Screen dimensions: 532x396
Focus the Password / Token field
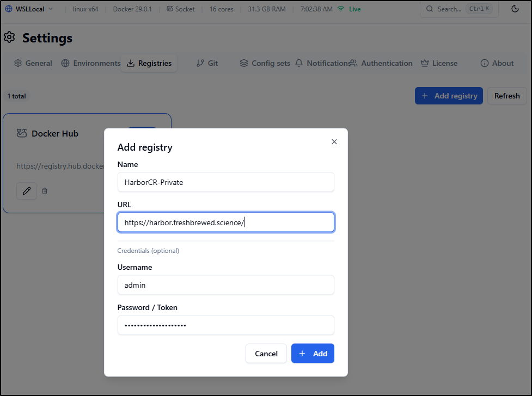(225, 325)
